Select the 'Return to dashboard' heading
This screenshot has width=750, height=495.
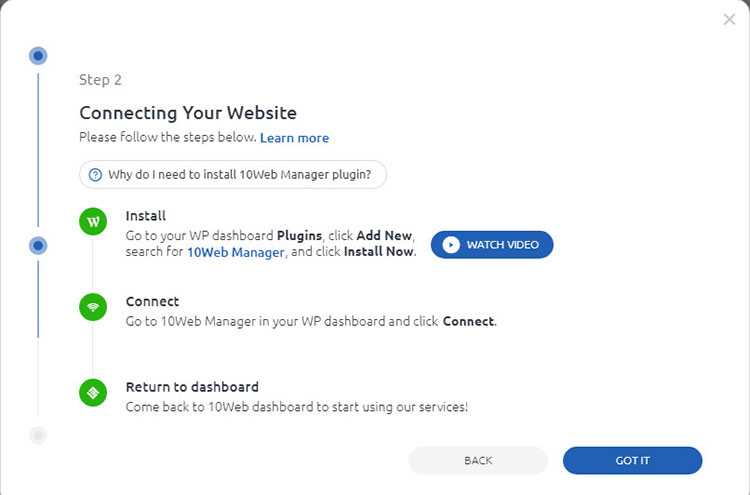(192, 387)
